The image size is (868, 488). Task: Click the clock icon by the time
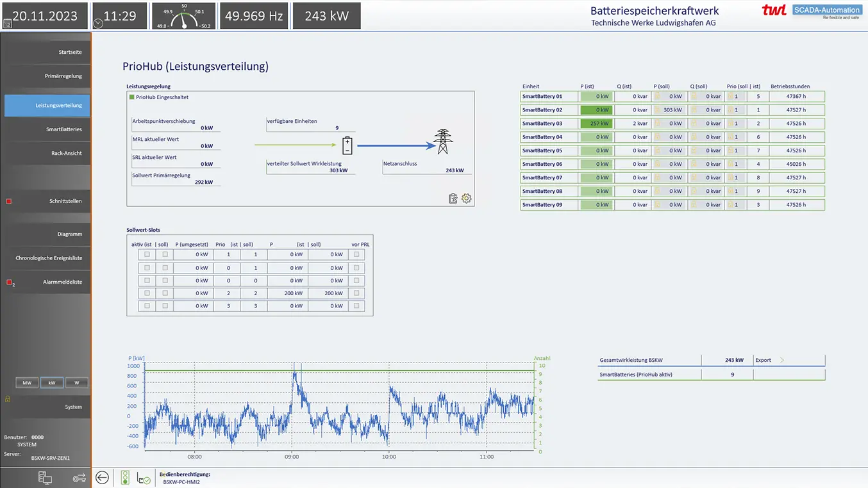(x=97, y=23)
